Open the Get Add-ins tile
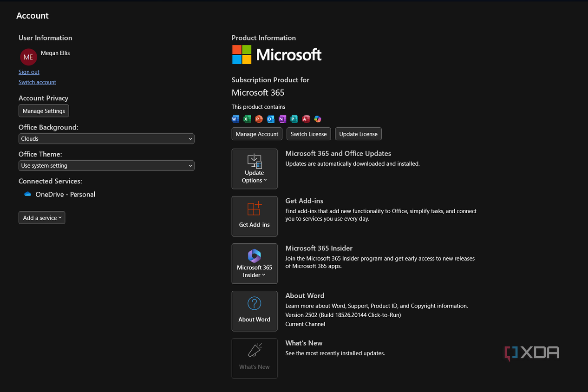 click(x=255, y=216)
